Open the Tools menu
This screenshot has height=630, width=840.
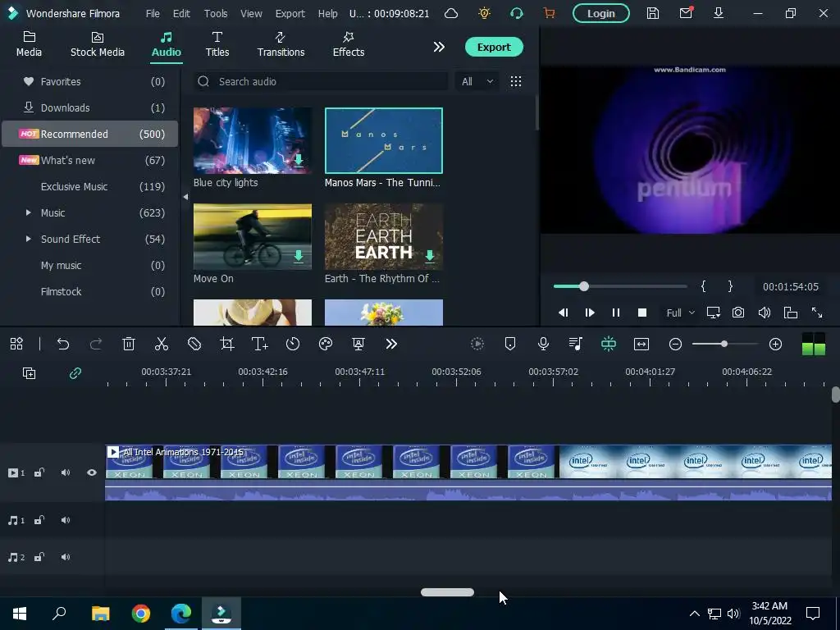(x=216, y=13)
